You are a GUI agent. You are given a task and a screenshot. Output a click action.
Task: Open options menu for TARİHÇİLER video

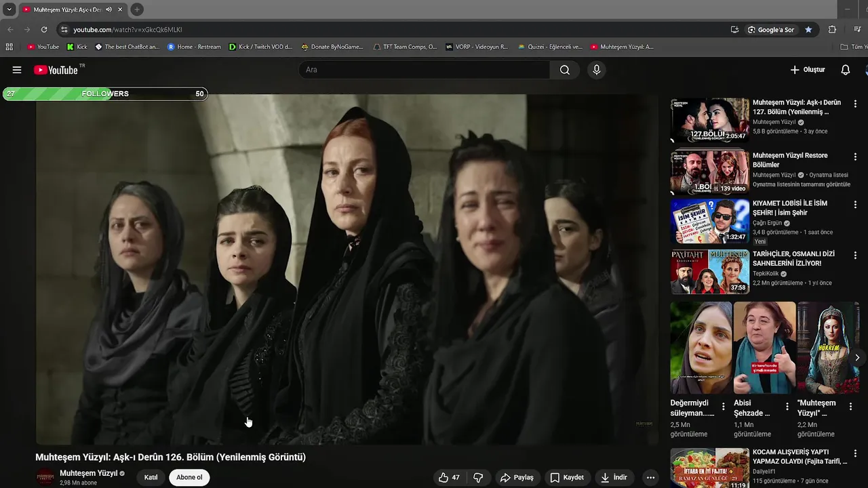click(855, 256)
